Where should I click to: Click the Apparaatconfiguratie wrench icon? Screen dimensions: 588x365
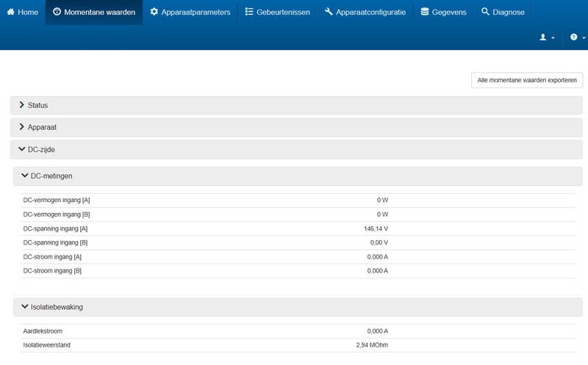pyautogui.click(x=329, y=12)
